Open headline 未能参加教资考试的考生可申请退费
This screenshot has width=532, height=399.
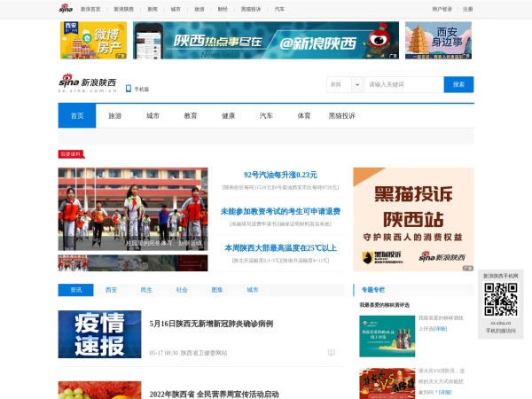(280, 211)
